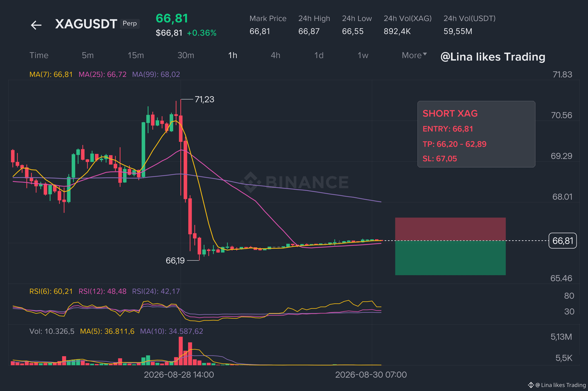Click the volume MA(10): 34.587,62 label

[x=171, y=331]
